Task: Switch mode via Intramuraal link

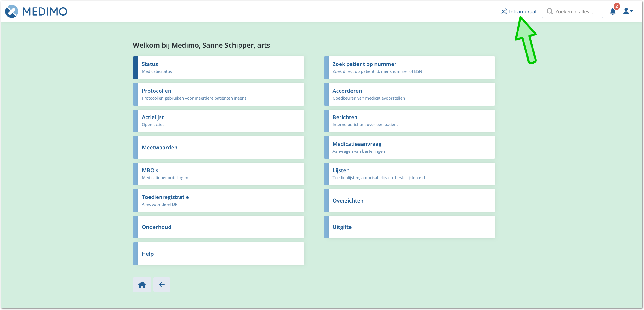Action: (522, 11)
